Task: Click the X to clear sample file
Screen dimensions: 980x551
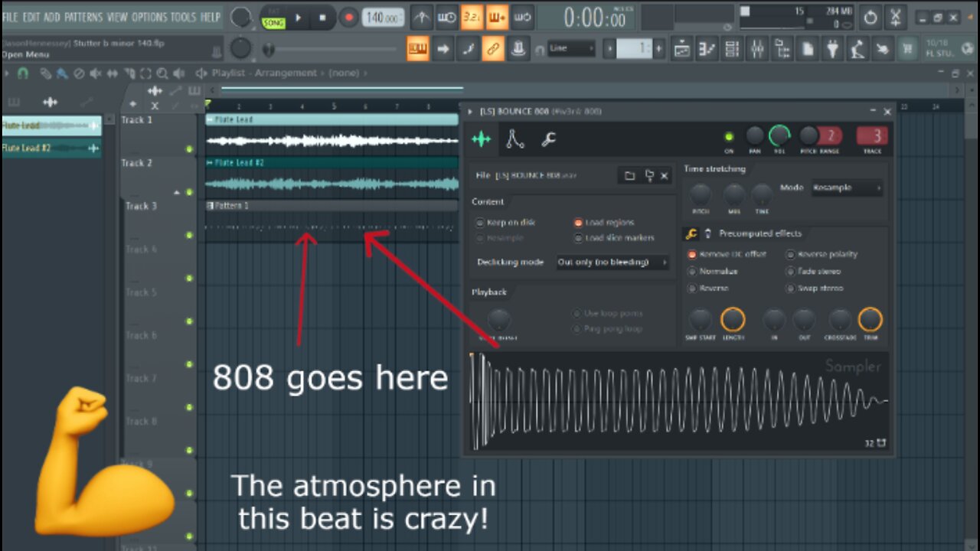Action: coord(664,175)
